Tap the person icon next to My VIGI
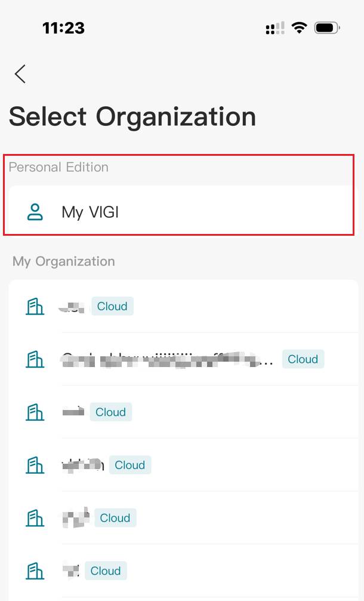The width and height of the screenshot is (364, 601). point(35,211)
